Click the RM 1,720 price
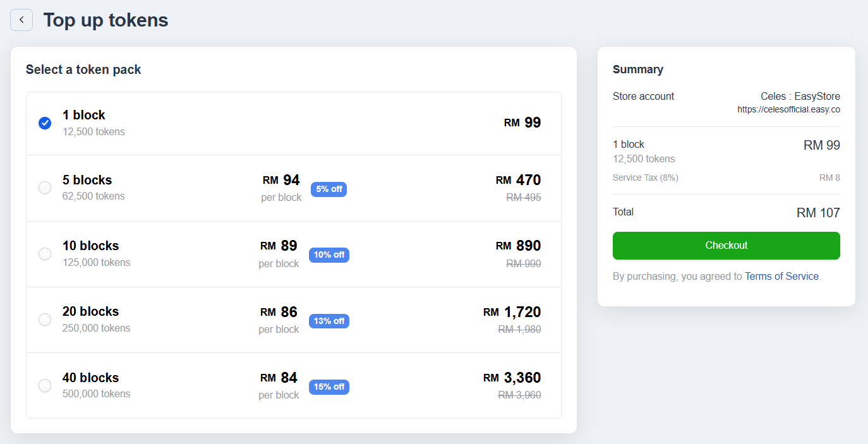868x444 pixels. [x=512, y=312]
